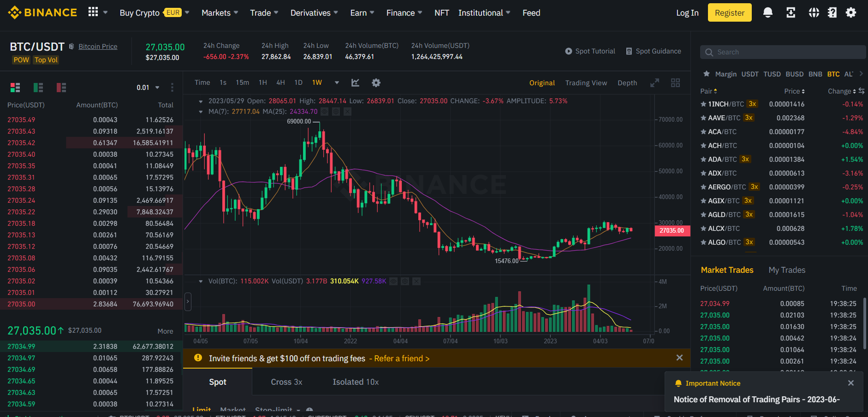Open the notifications bell icon
The width and height of the screenshot is (868, 417).
(767, 12)
